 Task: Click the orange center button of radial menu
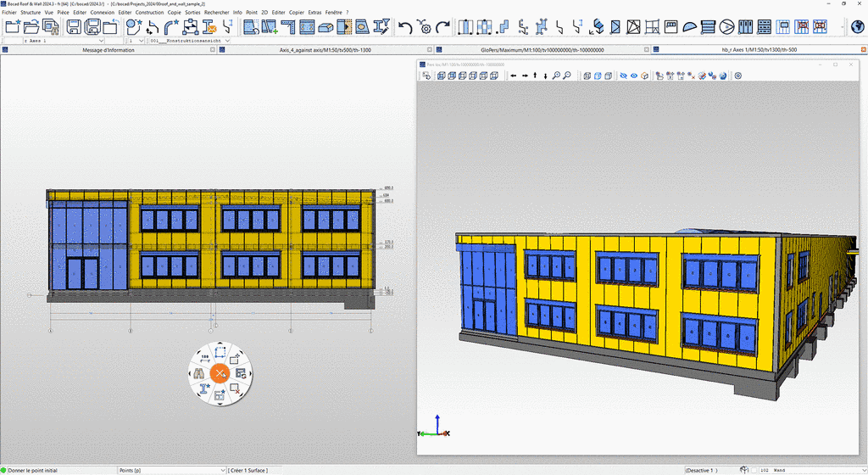pyautogui.click(x=220, y=373)
